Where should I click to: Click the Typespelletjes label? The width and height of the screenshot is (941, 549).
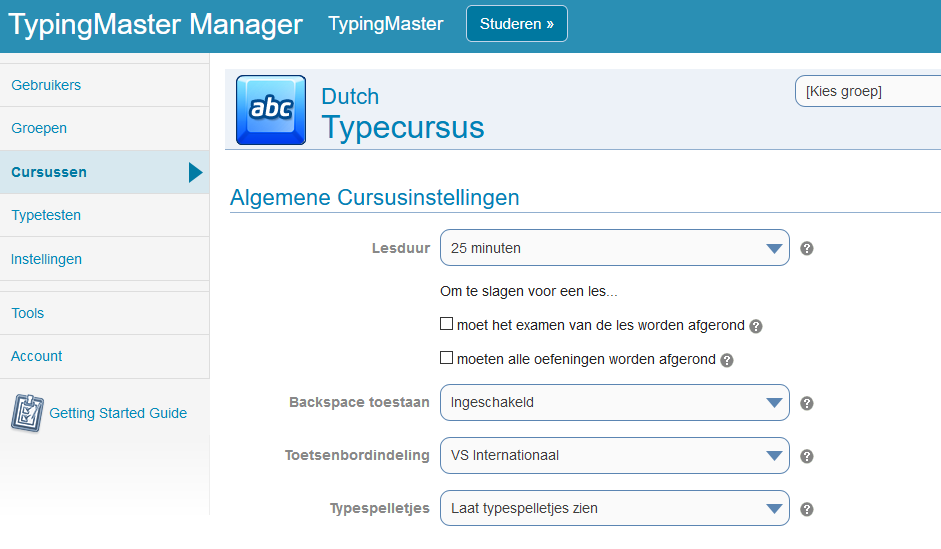(380, 508)
